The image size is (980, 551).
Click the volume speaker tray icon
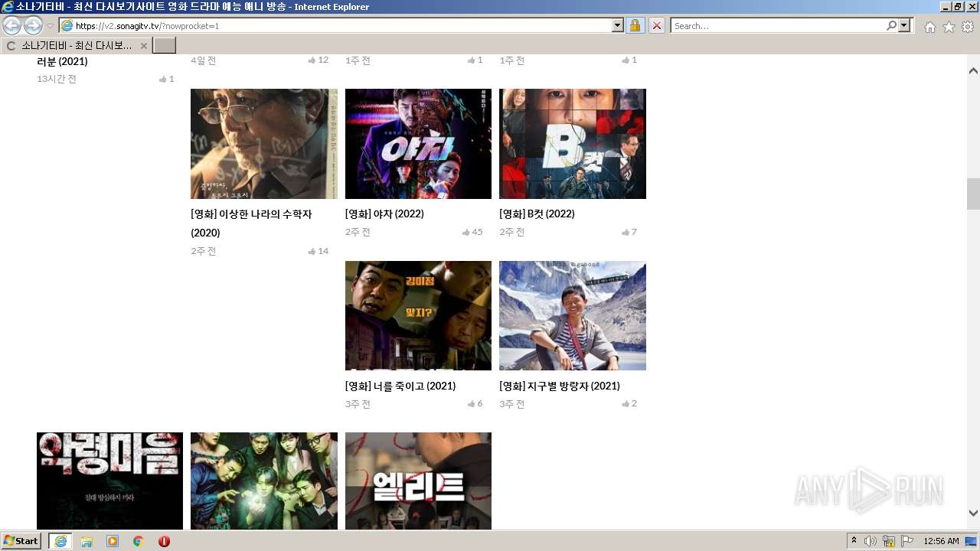click(x=871, y=541)
